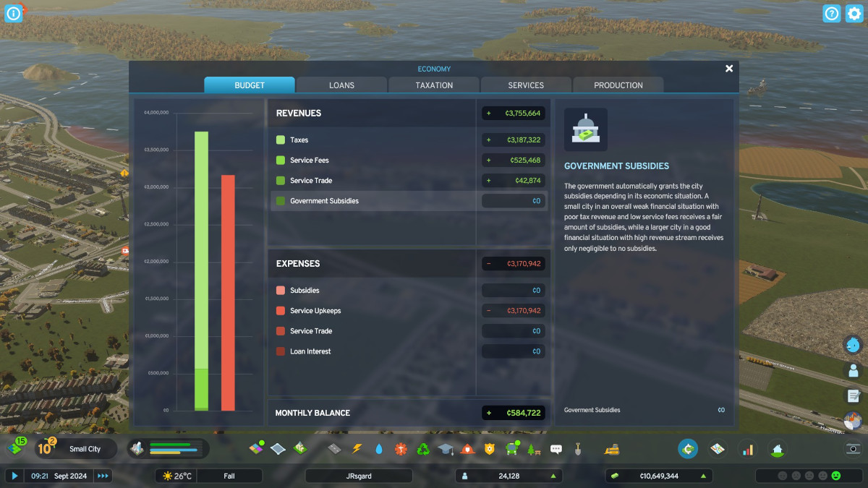This screenshot has width=868, height=488.
Task: Select the Roads tool icon
Action: (333, 449)
